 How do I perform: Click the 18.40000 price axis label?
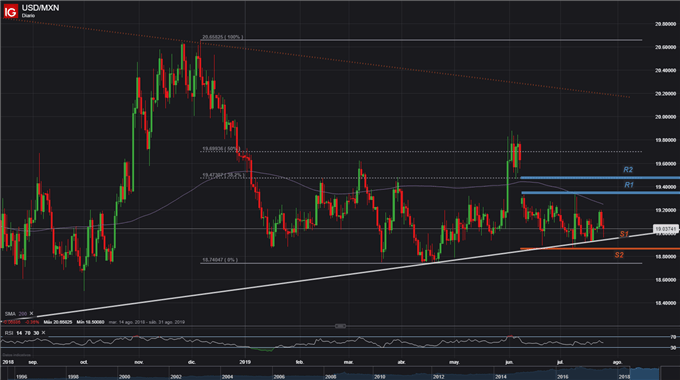pyautogui.click(x=665, y=303)
